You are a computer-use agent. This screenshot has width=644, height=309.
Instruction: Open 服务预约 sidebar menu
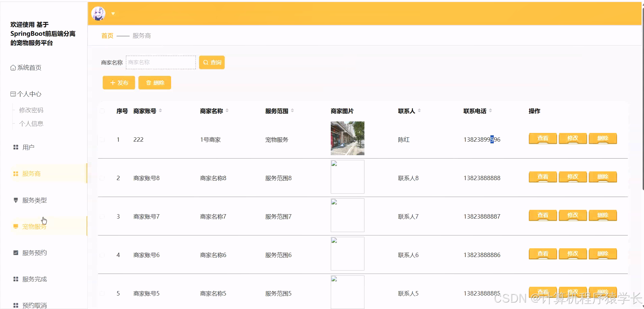34,253
